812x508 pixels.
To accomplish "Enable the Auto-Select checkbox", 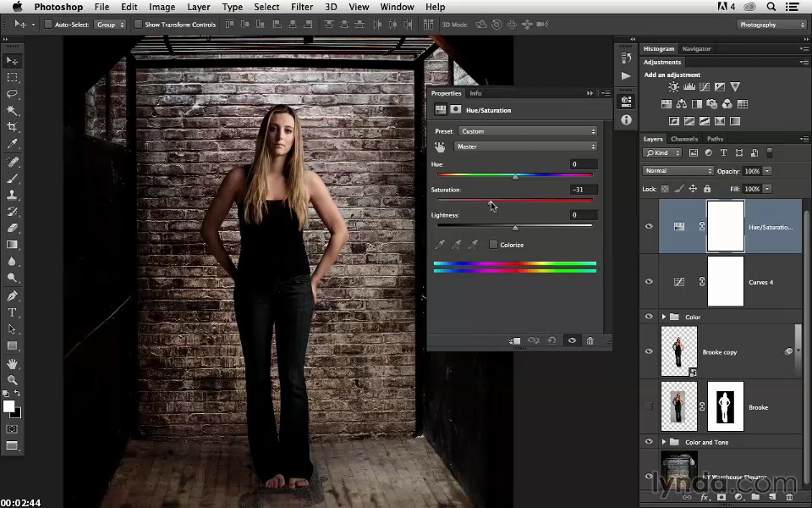I will tap(48, 25).
